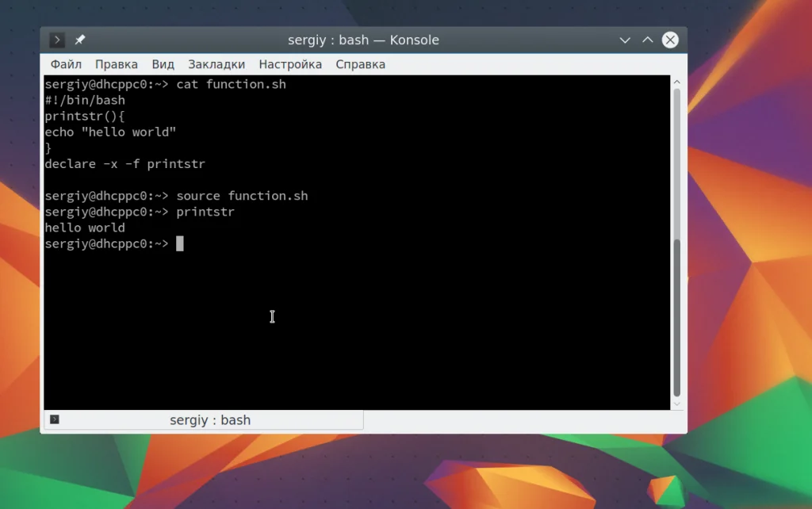812x509 pixels.
Task: Open the Закладки menu
Action: (x=216, y=64)
